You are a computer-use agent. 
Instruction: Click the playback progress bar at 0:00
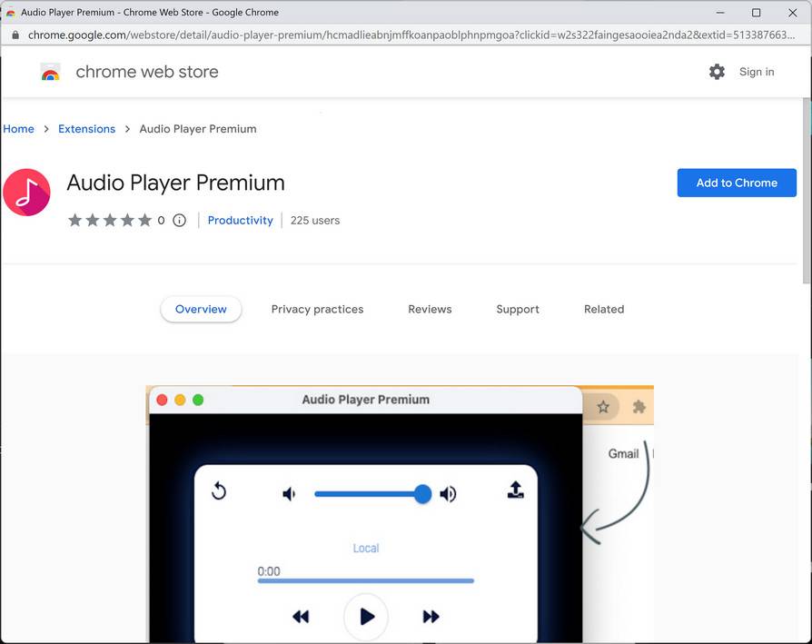(366, 580)
